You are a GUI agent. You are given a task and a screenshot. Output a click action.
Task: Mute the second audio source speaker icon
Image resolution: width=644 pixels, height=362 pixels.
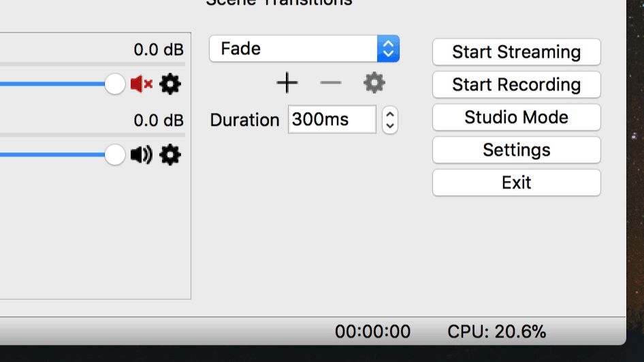(142, 154)
